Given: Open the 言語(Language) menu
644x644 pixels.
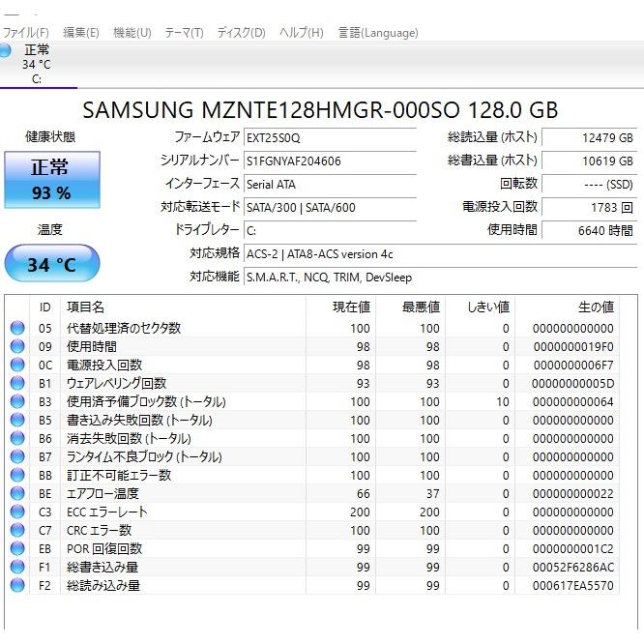Looking at the screenshot, I should point(378,33).
